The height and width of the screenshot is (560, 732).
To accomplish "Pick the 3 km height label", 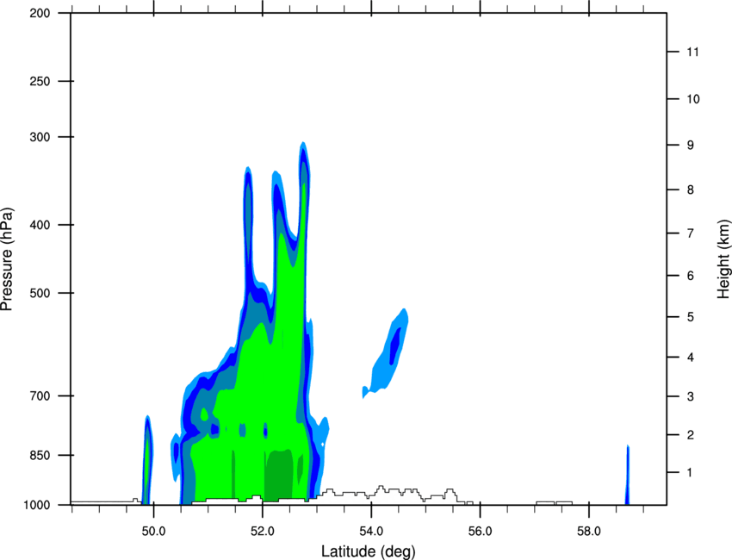I will pos(691,396).
